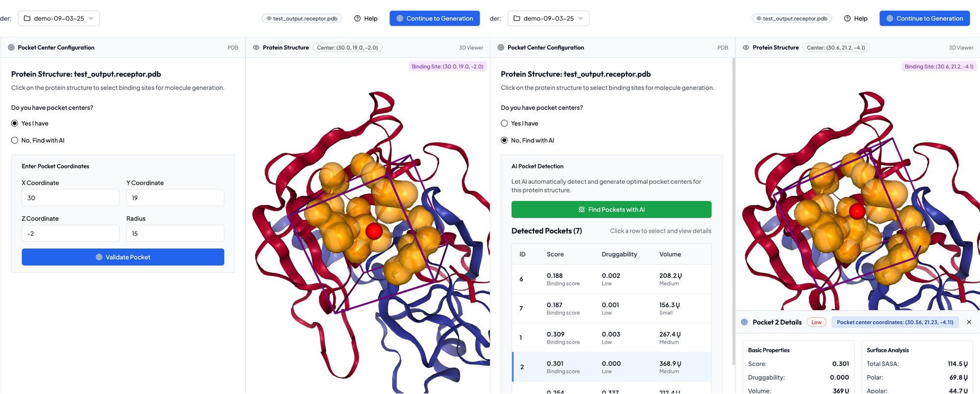This screenshot has width=980, height=394.
Task: Click the Pocket Center Configuration bullseye icon
Action: point(11,47)
